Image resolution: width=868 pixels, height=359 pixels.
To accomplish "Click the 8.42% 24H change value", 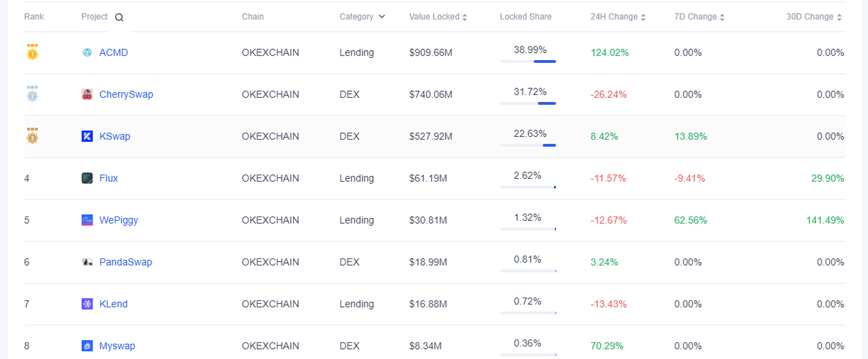I will pyautogui.click(x=604, y=136).
